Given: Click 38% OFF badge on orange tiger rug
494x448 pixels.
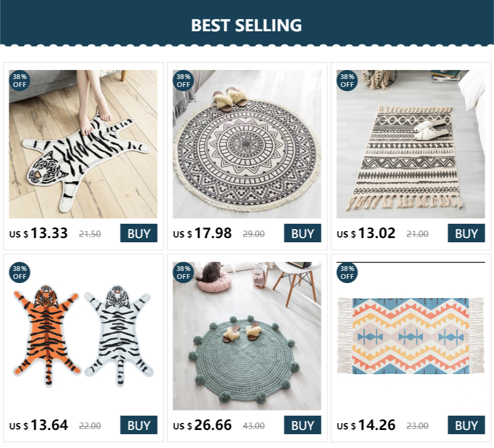Looking at the screenshot, I should [20, 273].
